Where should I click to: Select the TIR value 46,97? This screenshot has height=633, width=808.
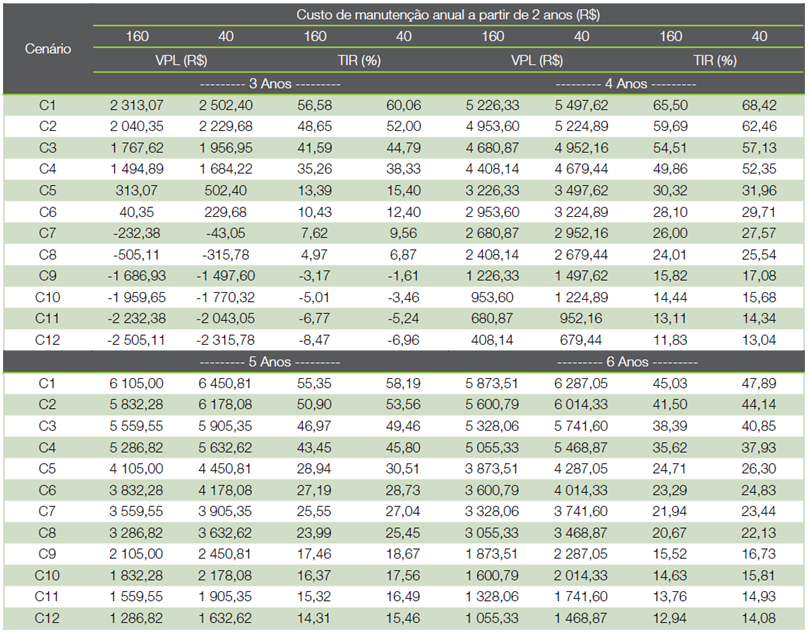[x=314, y=426]
